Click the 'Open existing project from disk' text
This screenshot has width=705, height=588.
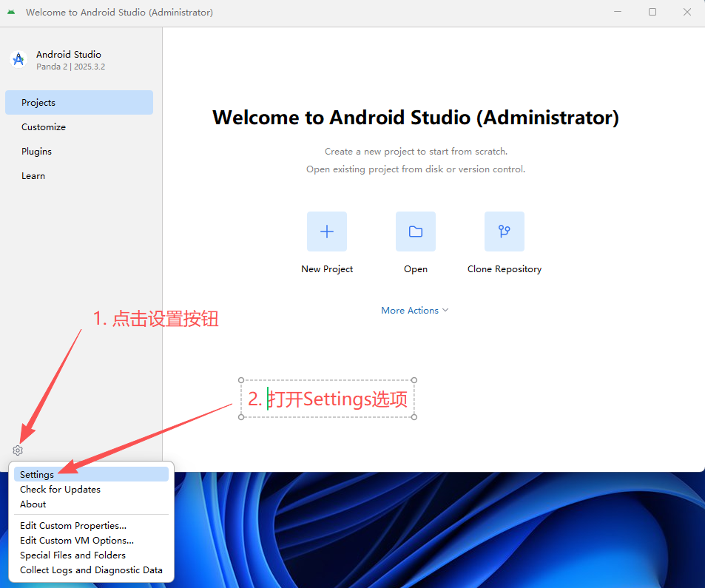coord(416,169)
